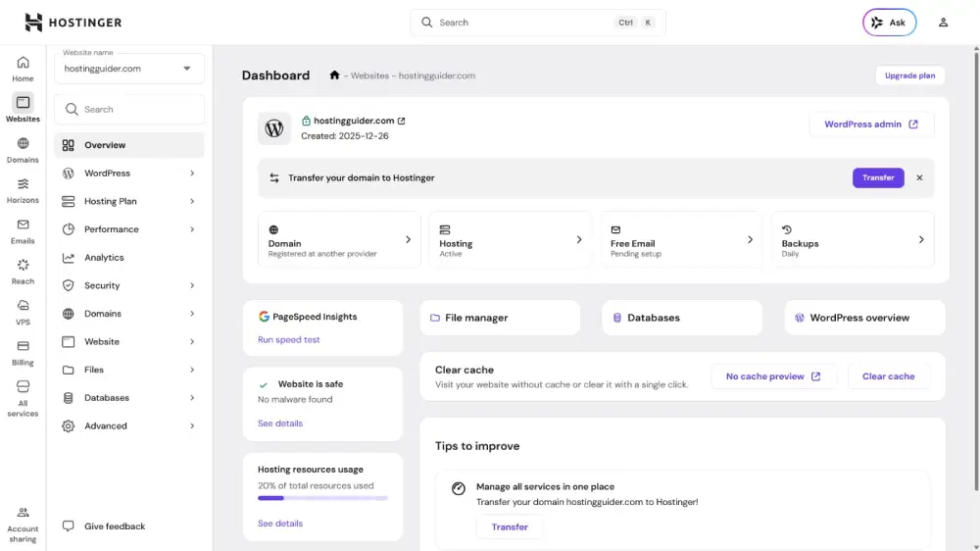See details for hosting resources usage
Viewport: 980px width, 551px height.
point(280,524)
